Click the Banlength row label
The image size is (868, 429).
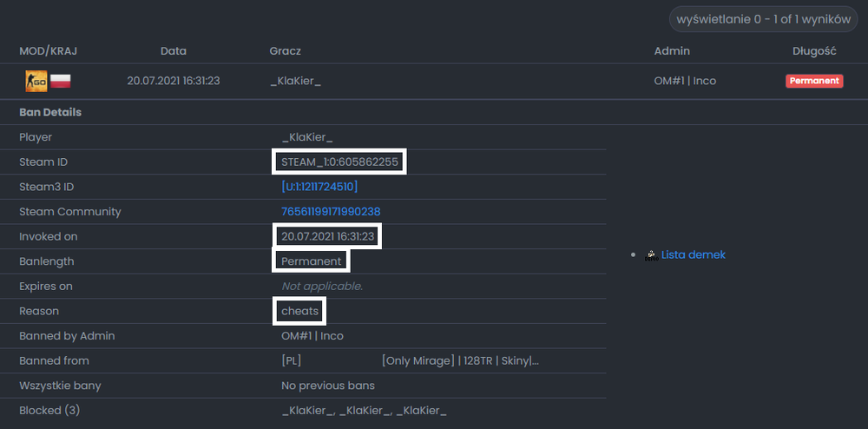(x=47, y=261)
